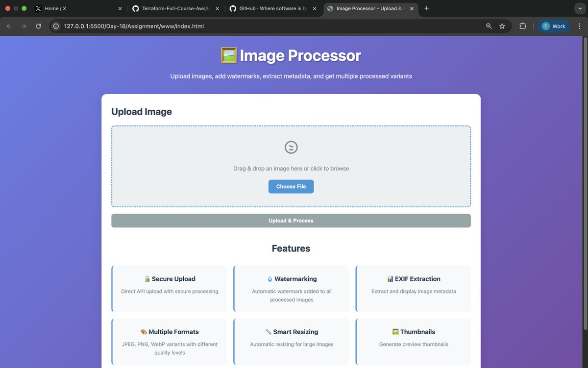Click the Features heading
The width and height of the screenshot is (588, 368).
point(291,248)
